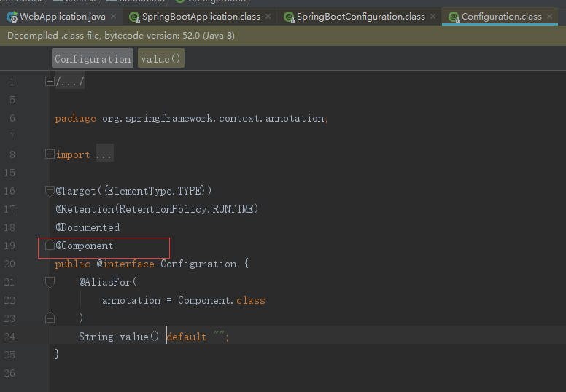Click the SpringBootConfiguration.class annotation icon
The image size is (566, 392).
pos(289,17)
